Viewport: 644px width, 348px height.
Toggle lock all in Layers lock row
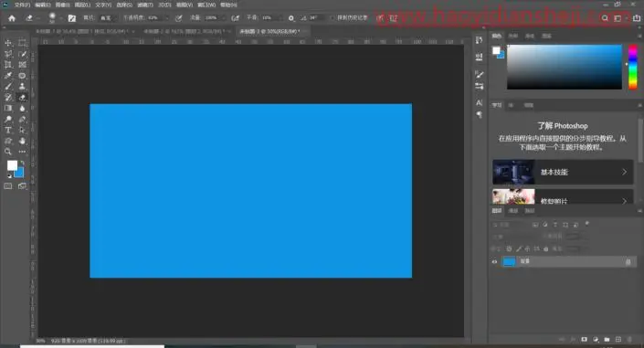(x=546, y=249)
